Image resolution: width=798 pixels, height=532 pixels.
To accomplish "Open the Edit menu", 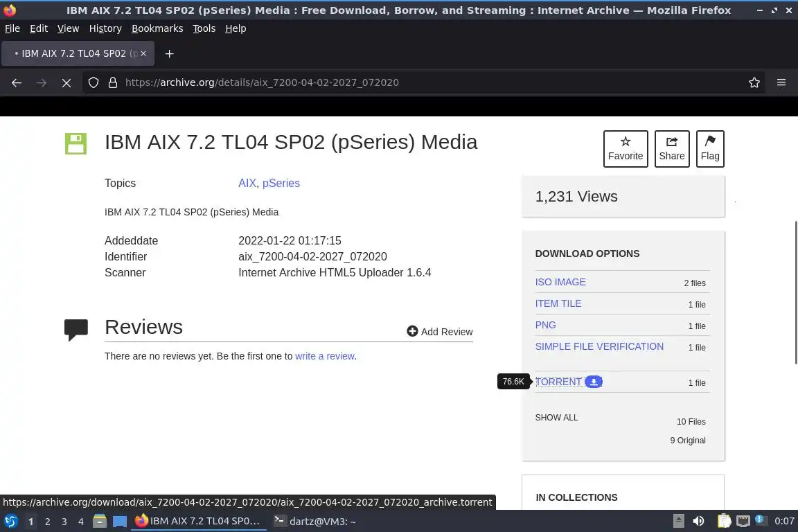I will pyautogui.click(x=39, y=28).
